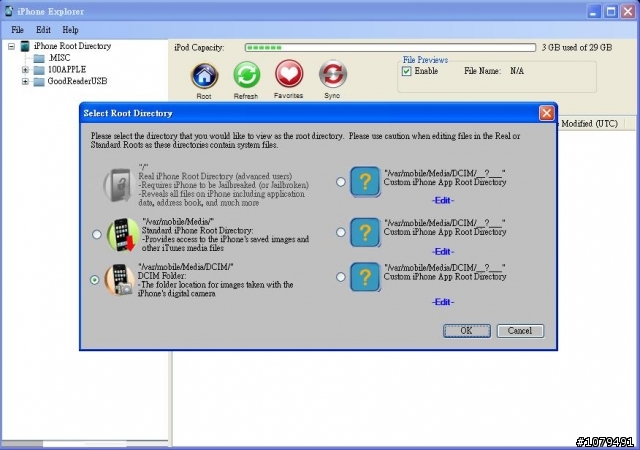Select iPhone Root Directory tree label

[72, 46]
